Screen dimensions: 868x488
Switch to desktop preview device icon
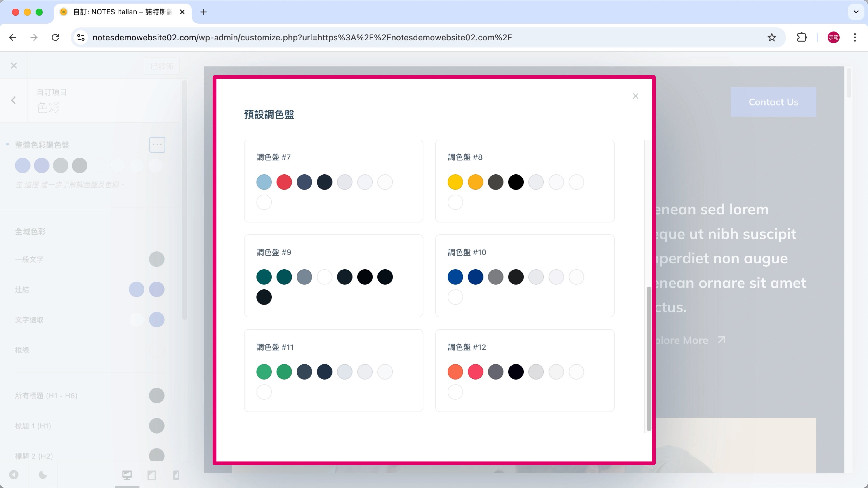point(127,475)
